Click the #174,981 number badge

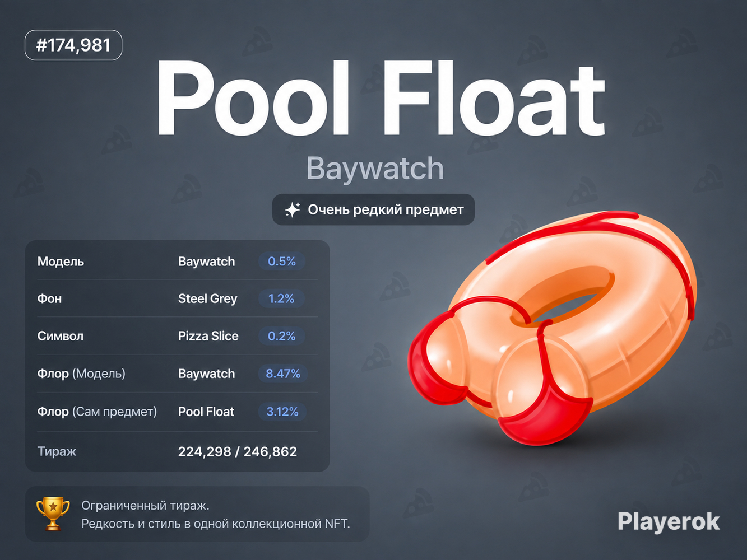click(73, 45)
